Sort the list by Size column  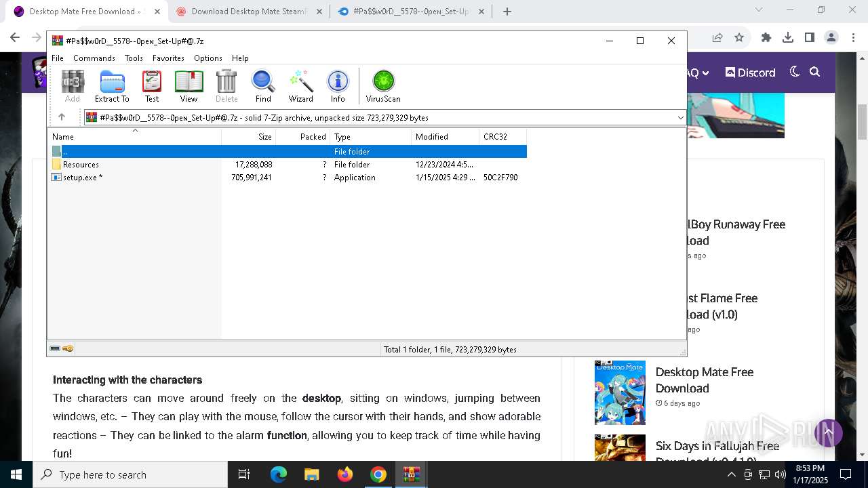pyautogui.click(x=248, y=136)
